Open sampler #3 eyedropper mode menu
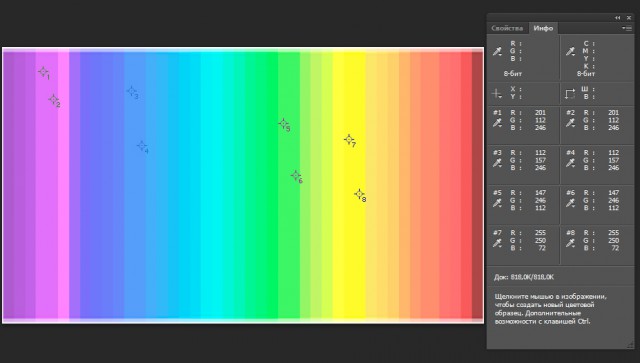Image resolution: width=640 pixels, height=363 pixels. pyautogui.click(x=497, y=163)
